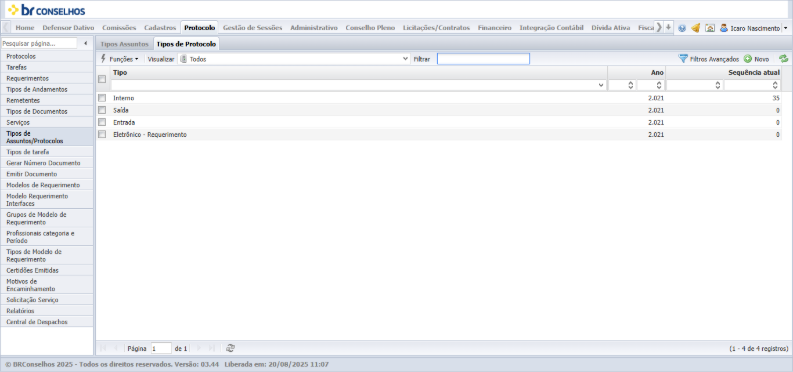
Task: Go to first page icon
Action: (x=103, y=348)
